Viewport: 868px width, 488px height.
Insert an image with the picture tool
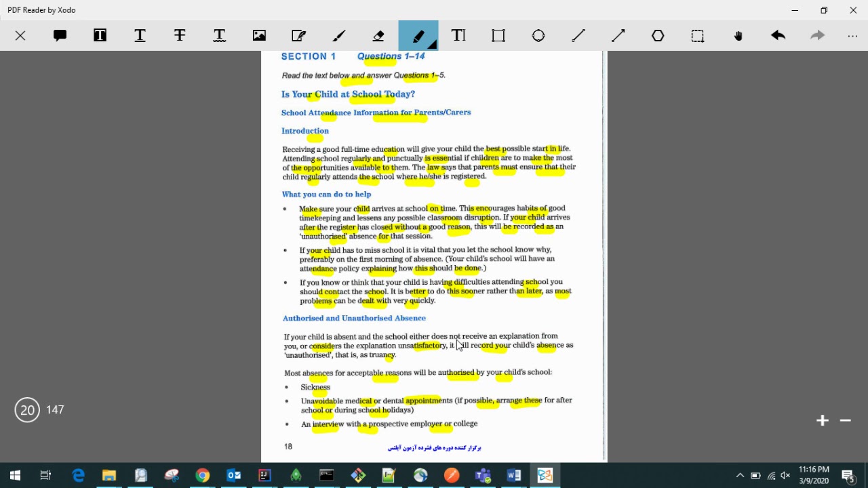pyautogui.click(x=259, y=36)
